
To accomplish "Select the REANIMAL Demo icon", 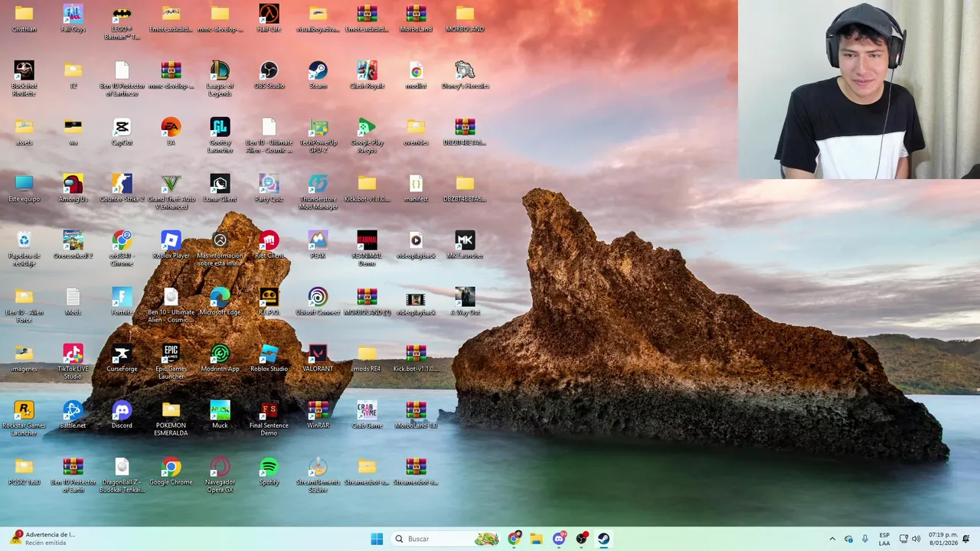I will click(x=367, y=249).
